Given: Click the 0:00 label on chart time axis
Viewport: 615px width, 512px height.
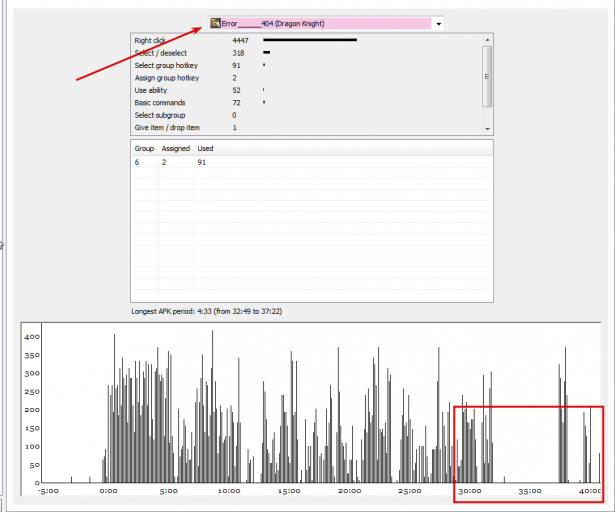Looking at the screenshot, I should pyautogui.click(x=108, y=491).
